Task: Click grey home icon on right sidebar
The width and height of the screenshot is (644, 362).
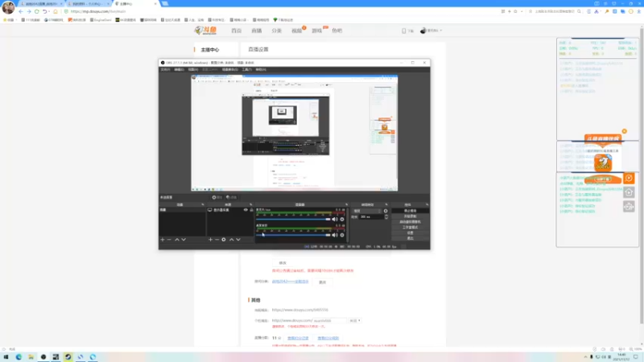Action: [x=629, y=192]
